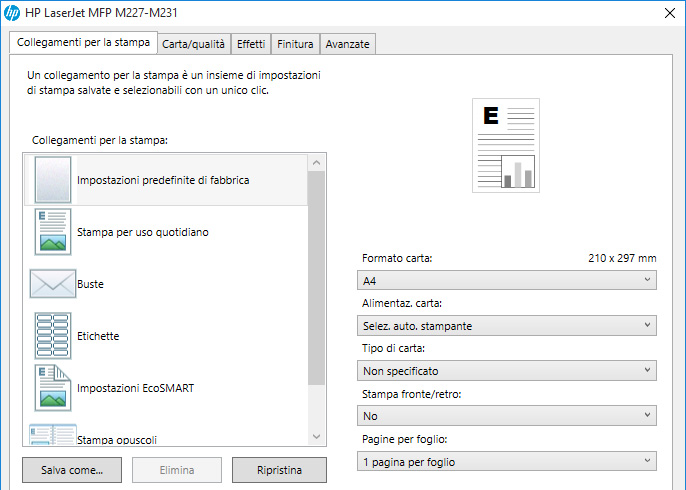Open the Tipo di carta dropdown

pyautogui.click(x=507, y=370)
